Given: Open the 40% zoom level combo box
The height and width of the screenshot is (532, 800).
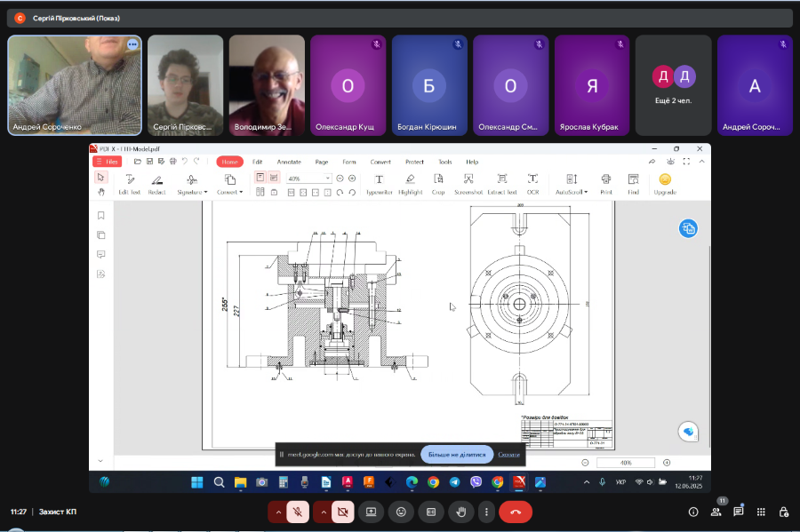Looking at the screenshot, I should click(308, 179).
